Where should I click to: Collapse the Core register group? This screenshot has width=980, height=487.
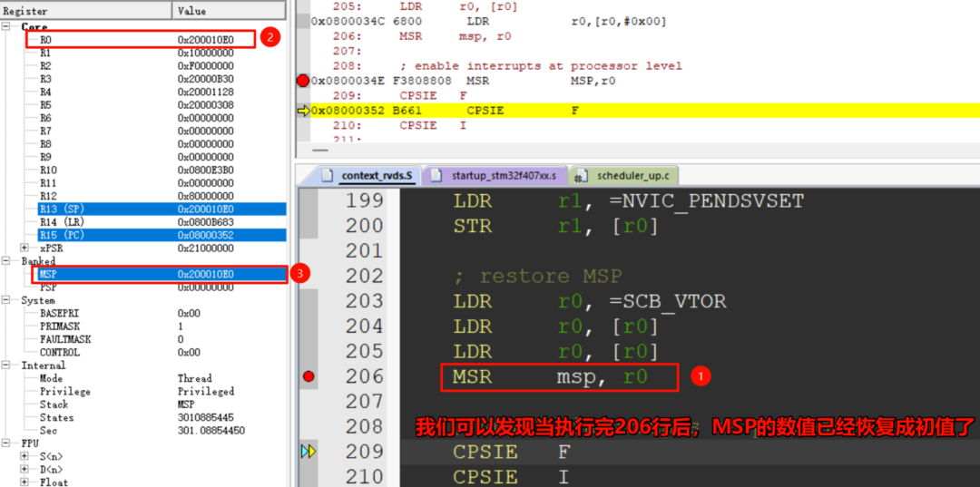[x=8, y=27]
